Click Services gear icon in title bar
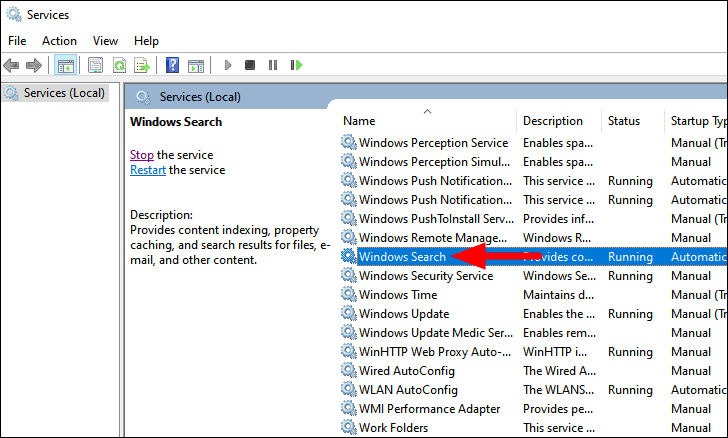The width and height of the screenshot is (728, 438). coord(13,14)
